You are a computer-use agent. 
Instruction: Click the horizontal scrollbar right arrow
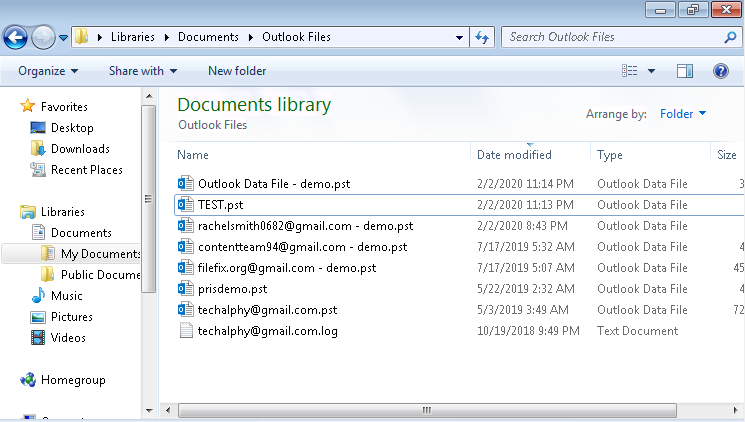(x=735, y=410)
